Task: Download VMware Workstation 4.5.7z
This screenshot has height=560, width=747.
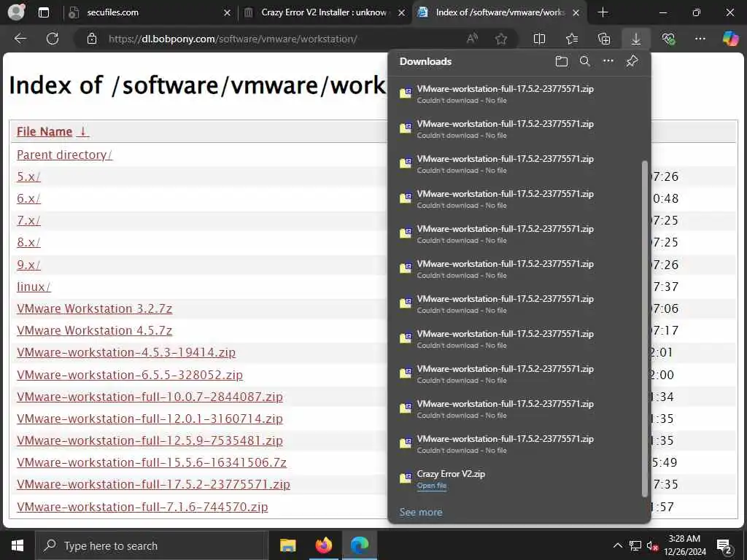Action: pyautogui.click(x=94, y=330)
